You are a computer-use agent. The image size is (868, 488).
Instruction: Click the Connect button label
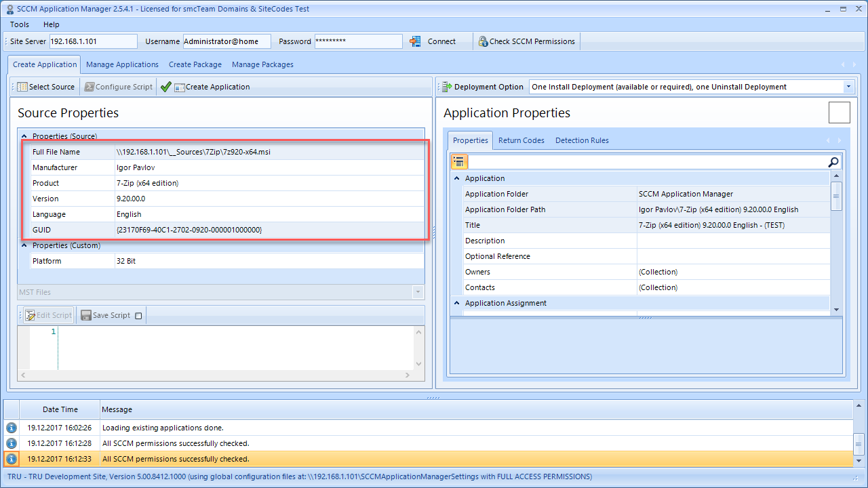pyautogui.click(x=441, y=41)
